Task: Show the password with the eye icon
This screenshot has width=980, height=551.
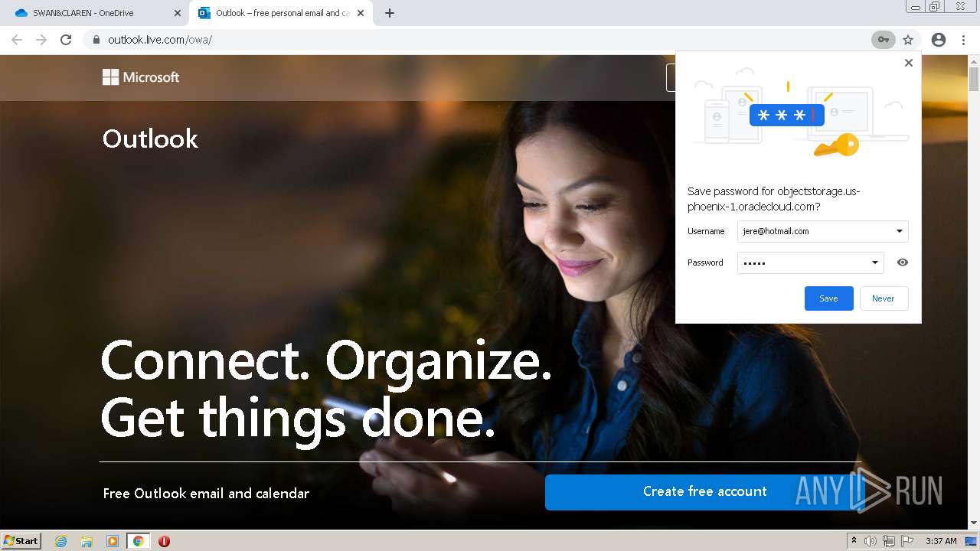Action: point(903,262)
